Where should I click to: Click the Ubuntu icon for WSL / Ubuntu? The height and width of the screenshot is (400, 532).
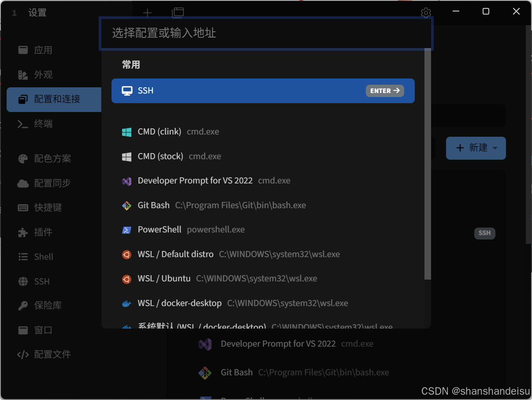(x=127, y=279)
